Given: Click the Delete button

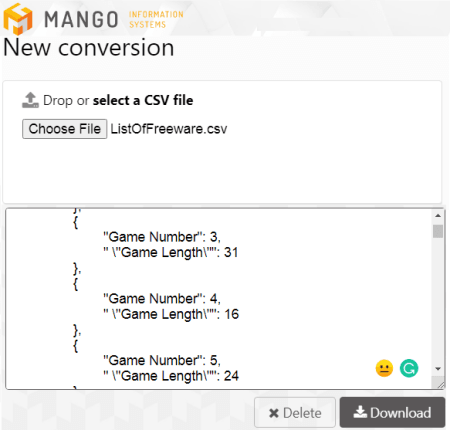Looking at the screenshot, I should point(295,413).
